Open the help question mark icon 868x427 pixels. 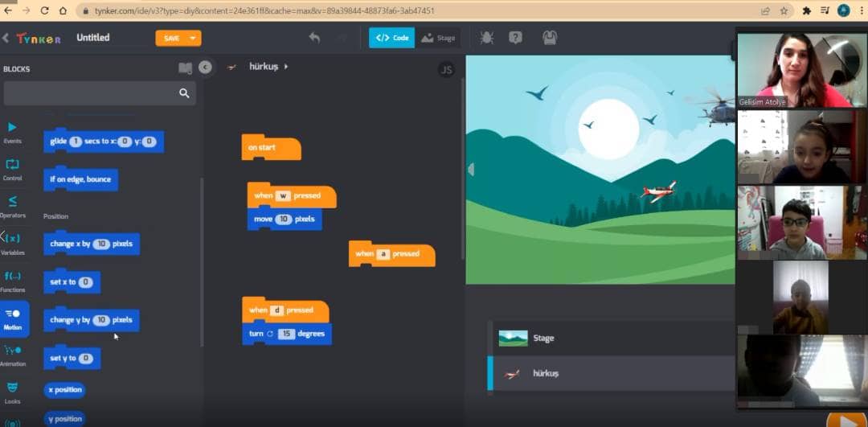pyautogui.click(x=515, y=38)
